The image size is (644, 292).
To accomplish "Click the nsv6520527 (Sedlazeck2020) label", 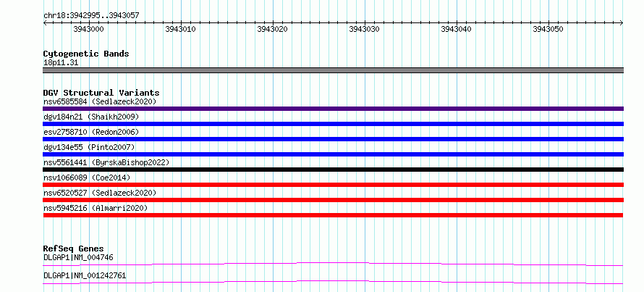I will [100, 193].
